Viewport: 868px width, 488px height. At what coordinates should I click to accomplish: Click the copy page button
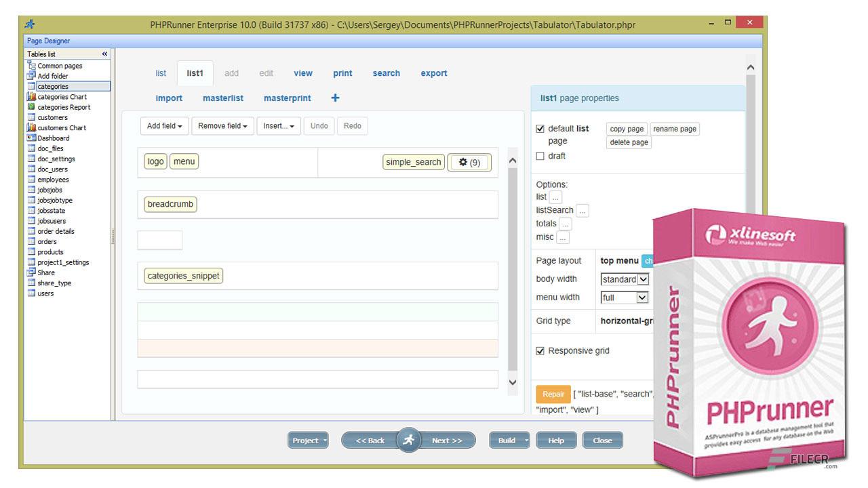coord(627,129)
